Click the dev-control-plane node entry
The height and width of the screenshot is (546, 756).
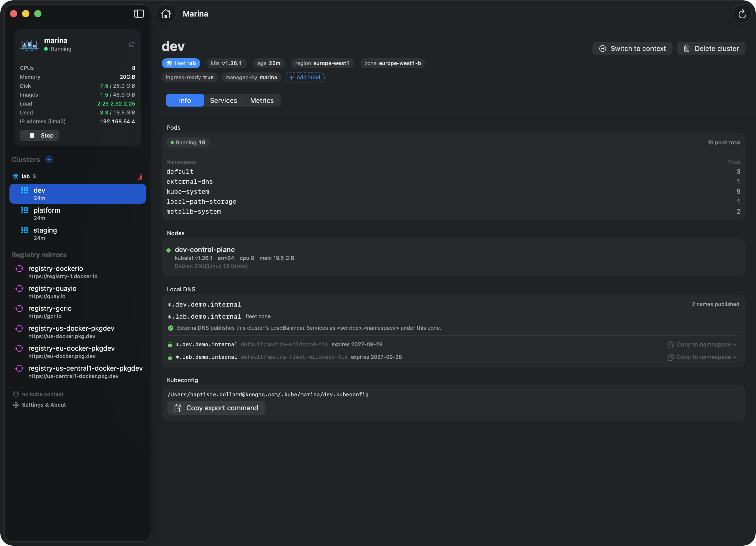(453, 257)
